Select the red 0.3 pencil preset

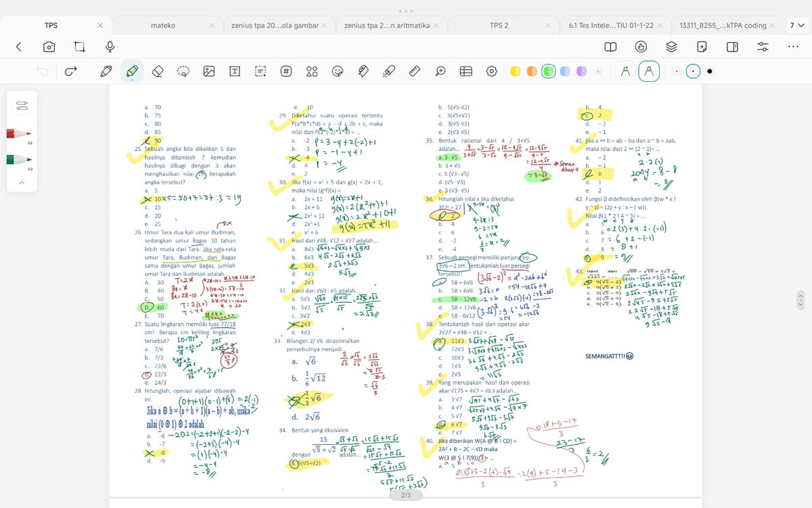pyautogui.click(x=20, y=134)
